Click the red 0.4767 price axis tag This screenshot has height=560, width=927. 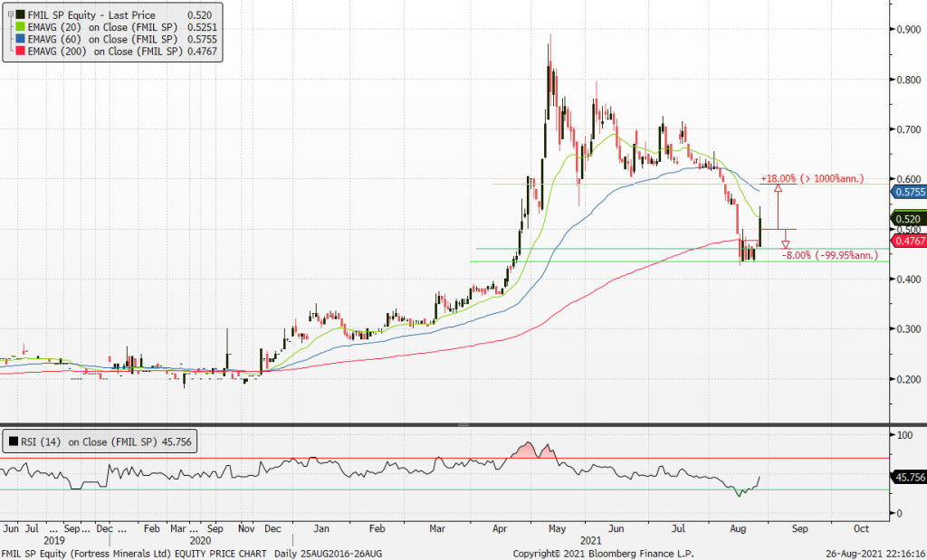pos(910,241)
